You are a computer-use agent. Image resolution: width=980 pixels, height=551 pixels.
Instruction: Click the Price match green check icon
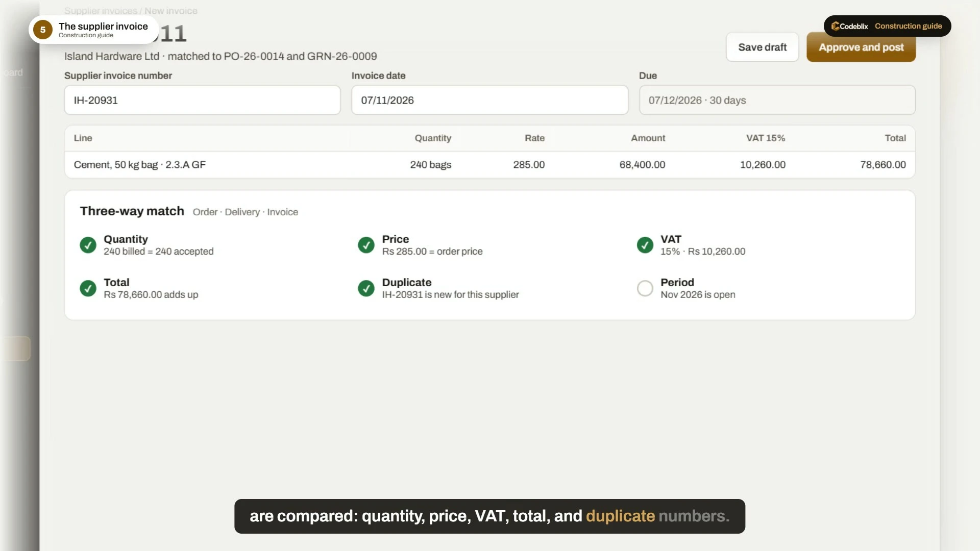(x=366, y=245)
